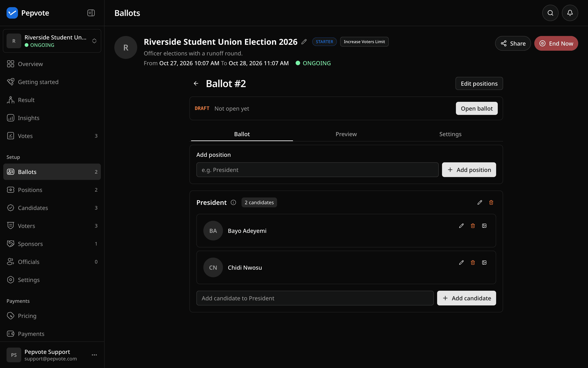
Task: Click Open ballot button
Action: point(477,108)
